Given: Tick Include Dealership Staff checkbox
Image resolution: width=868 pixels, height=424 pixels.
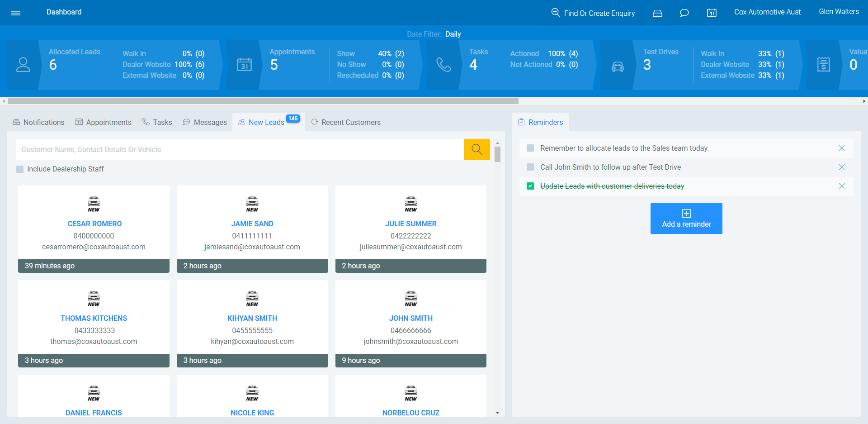Looking at the screenshot, I should [20, 169].
